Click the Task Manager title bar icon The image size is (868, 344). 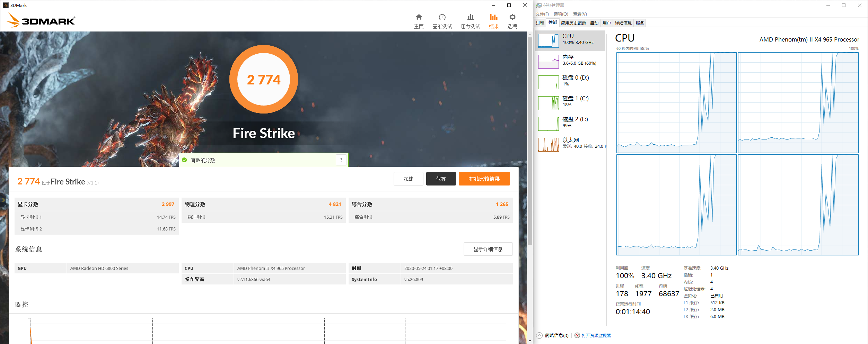point(539,5)
